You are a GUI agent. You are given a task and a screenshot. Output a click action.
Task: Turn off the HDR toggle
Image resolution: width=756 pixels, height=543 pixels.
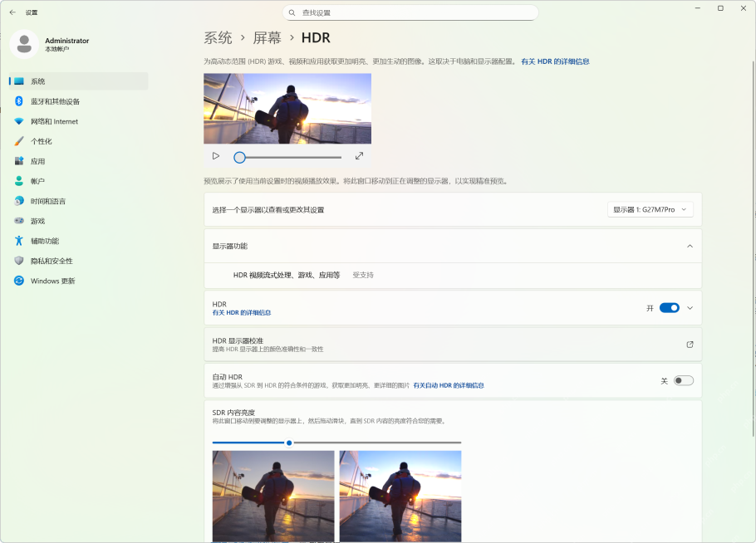point(670,308)
